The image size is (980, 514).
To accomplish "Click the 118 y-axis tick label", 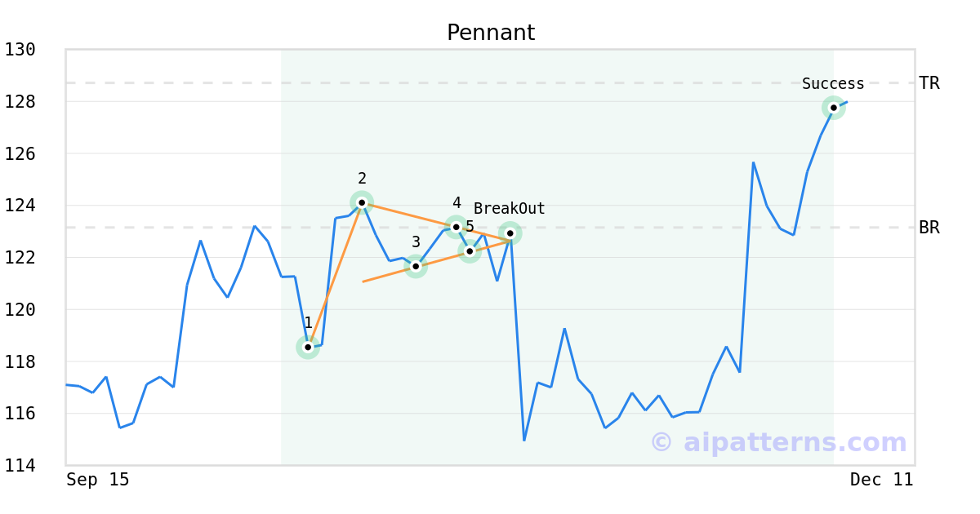I will (20, 361).
